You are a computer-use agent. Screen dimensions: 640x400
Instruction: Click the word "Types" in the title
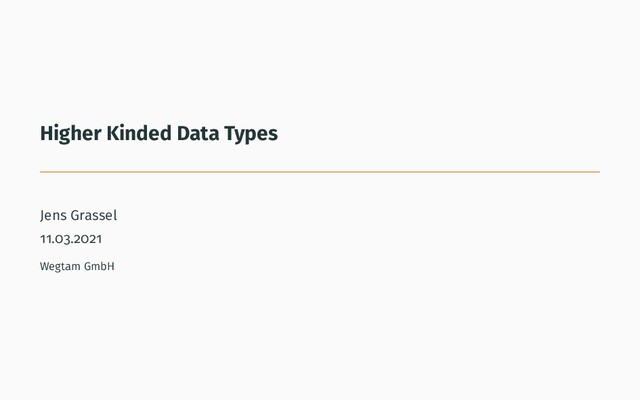[251, 133]
